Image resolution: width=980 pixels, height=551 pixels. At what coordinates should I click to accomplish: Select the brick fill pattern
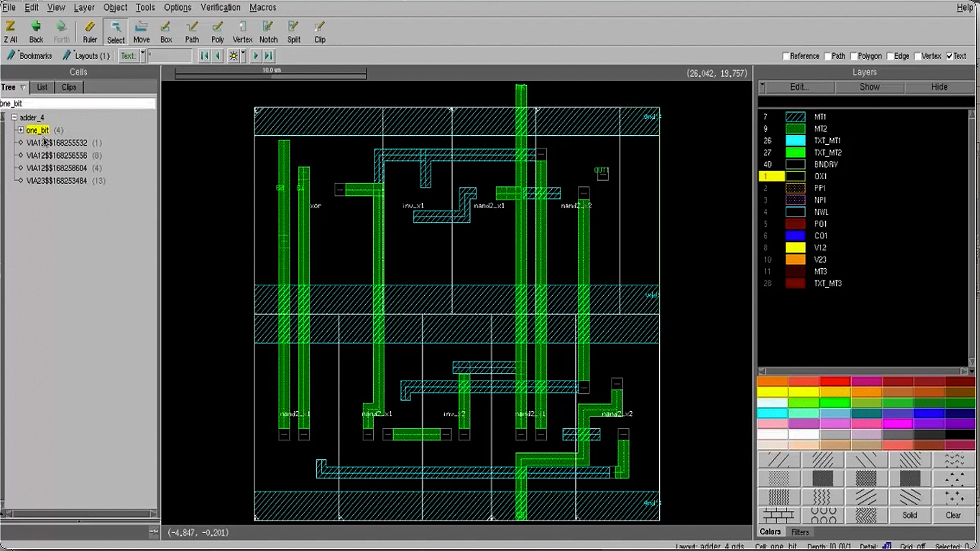[x=778, y=516]
